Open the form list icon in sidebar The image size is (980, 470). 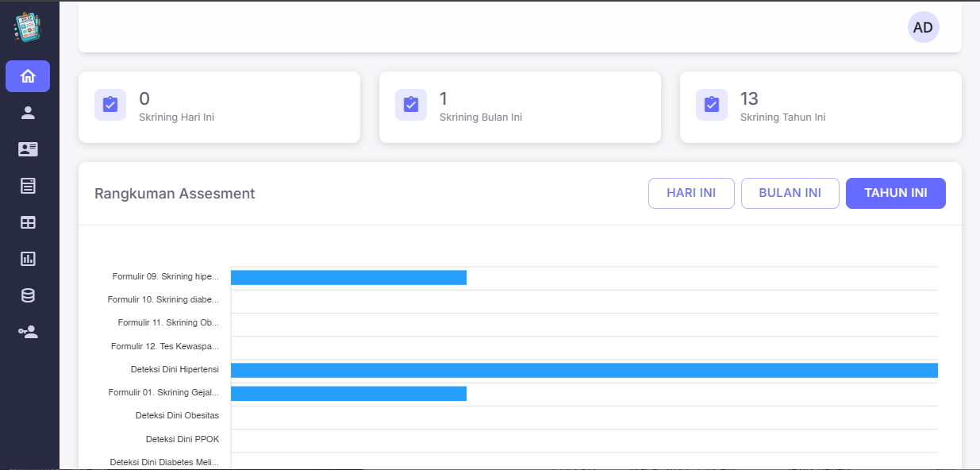(28, 186)
